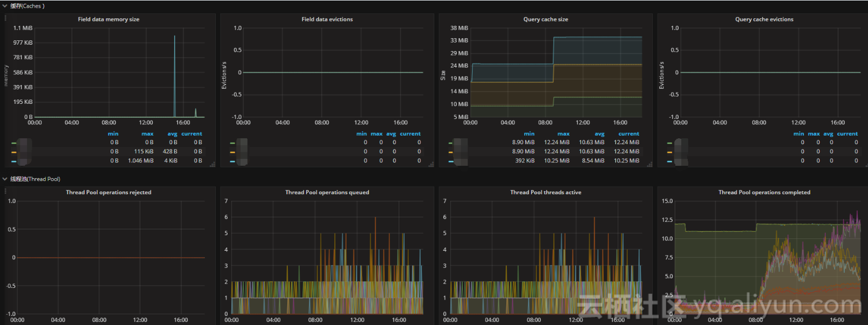This screenshot has width=868, height=325.
Task: Select the 8.54 MiB avg value
Action: (593, 161)
